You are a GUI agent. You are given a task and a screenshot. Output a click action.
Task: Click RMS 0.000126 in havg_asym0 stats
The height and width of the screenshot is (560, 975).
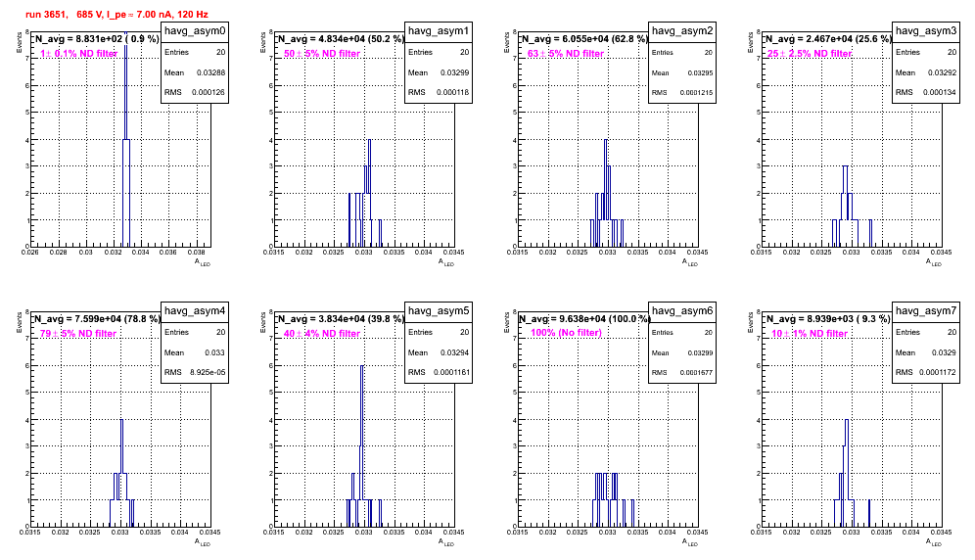(195, 93)
